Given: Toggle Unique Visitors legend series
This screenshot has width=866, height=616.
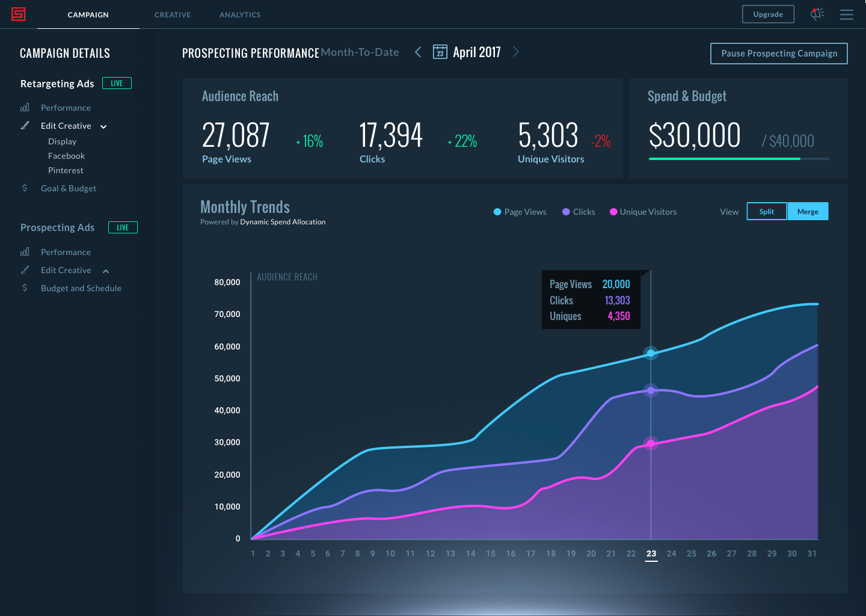Looking at the screenshot, I should pyautogui.click(x=643, y=212).
